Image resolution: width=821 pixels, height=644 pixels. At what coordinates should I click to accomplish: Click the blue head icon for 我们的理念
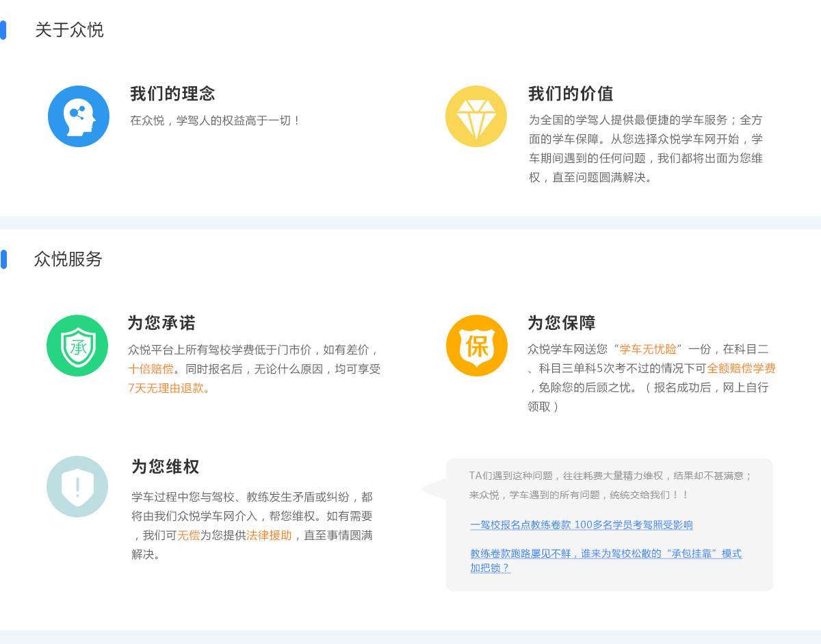pyautogui.click(x=79, y=116)
